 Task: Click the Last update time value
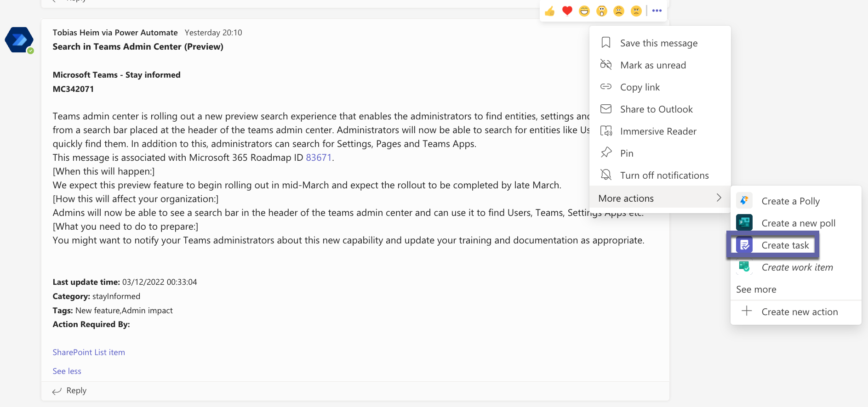pos(160,282)
